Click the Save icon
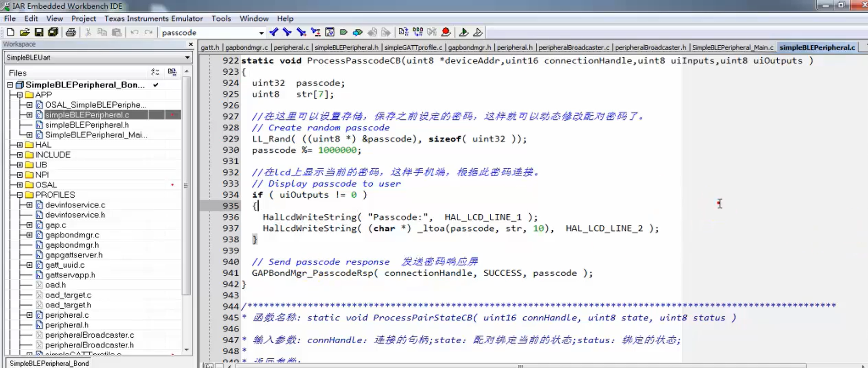Screen dimensions: 868x368 click(39, 32)
